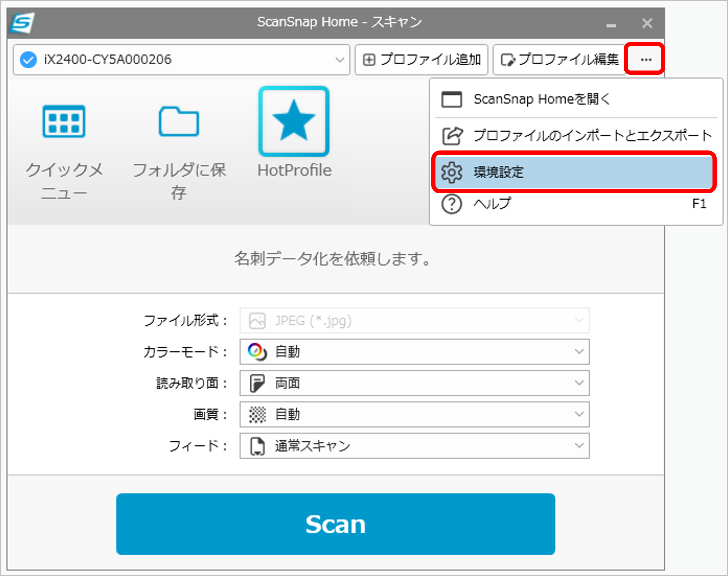Select プロファイルのインポートとエクスポート menu entry
The height and width of the screenshot is (576, 728).
coord(592,136)
